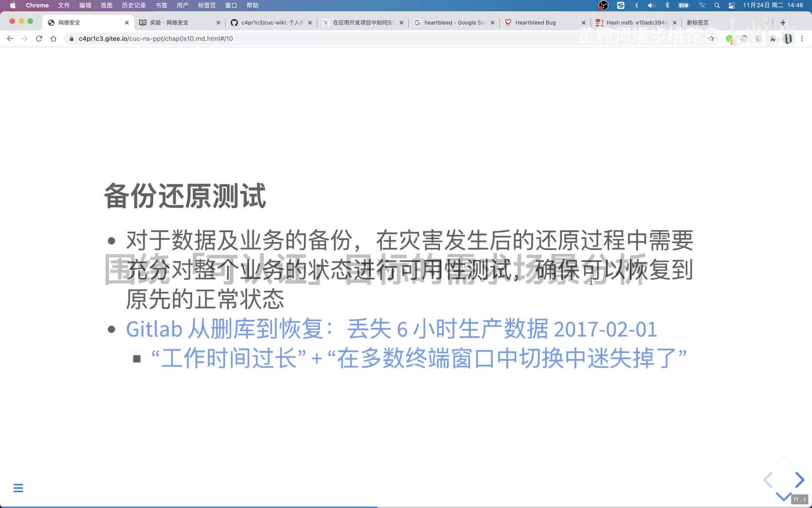
Task: Click the browser back arrow
Action: [x=10, y=39]
